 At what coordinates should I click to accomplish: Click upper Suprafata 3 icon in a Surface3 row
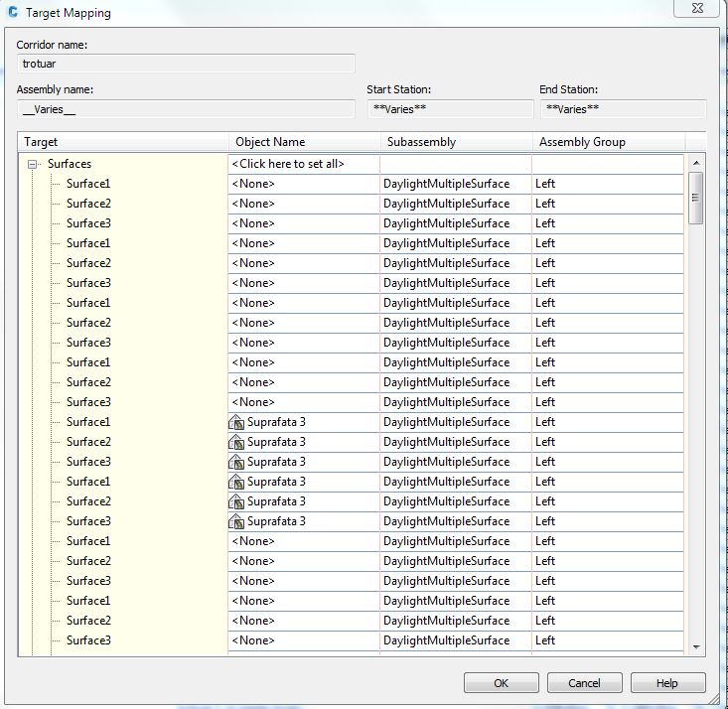point(236,462)
